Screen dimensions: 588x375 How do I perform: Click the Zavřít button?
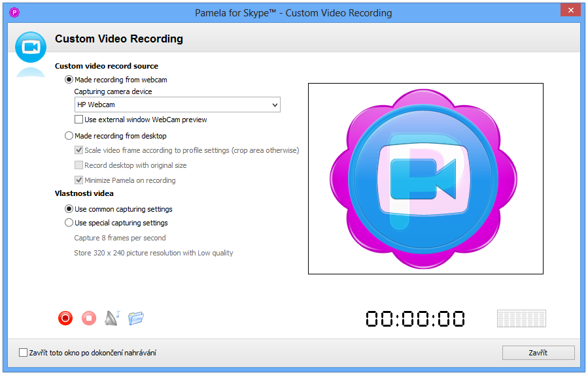coord(538,353)
